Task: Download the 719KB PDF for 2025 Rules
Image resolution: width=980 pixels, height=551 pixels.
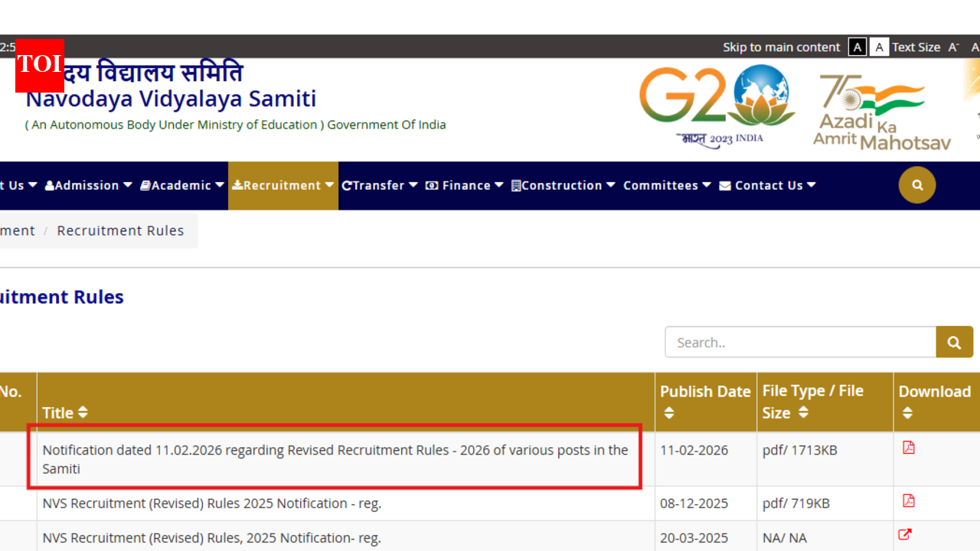Action: [x=908, y=500]
